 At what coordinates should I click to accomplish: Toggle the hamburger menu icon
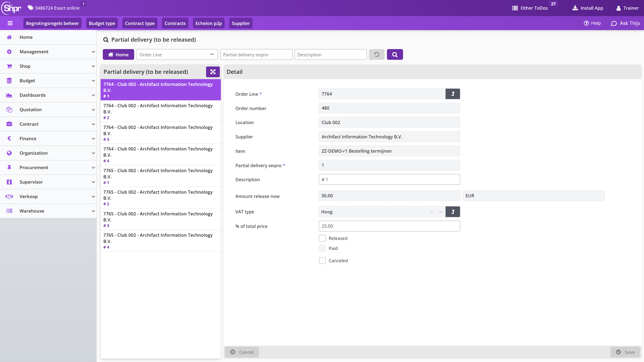click(x=10, y=23)
